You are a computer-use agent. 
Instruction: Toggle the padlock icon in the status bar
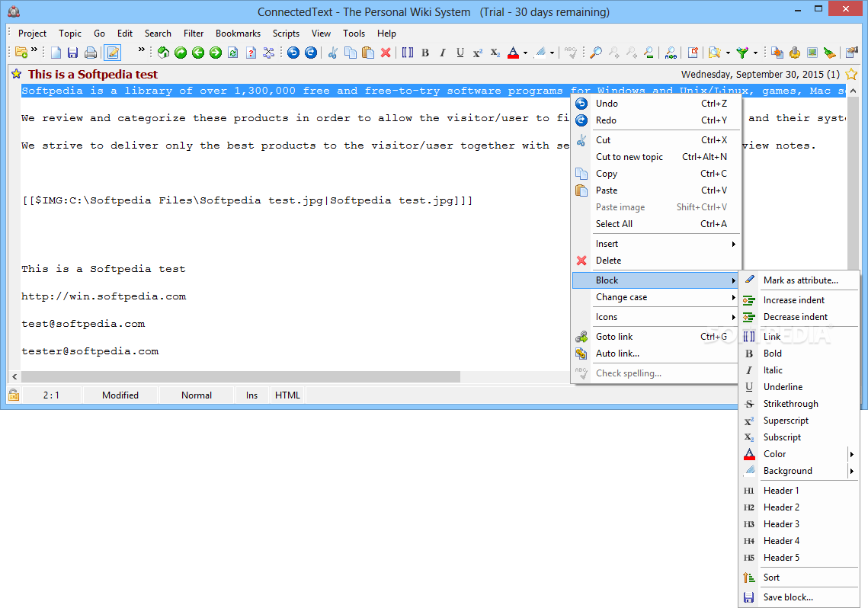tap(13, 395)
